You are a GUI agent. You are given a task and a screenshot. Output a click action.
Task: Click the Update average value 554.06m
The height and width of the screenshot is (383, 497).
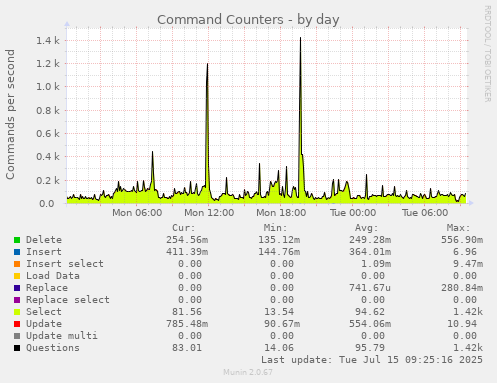[370, 324]
